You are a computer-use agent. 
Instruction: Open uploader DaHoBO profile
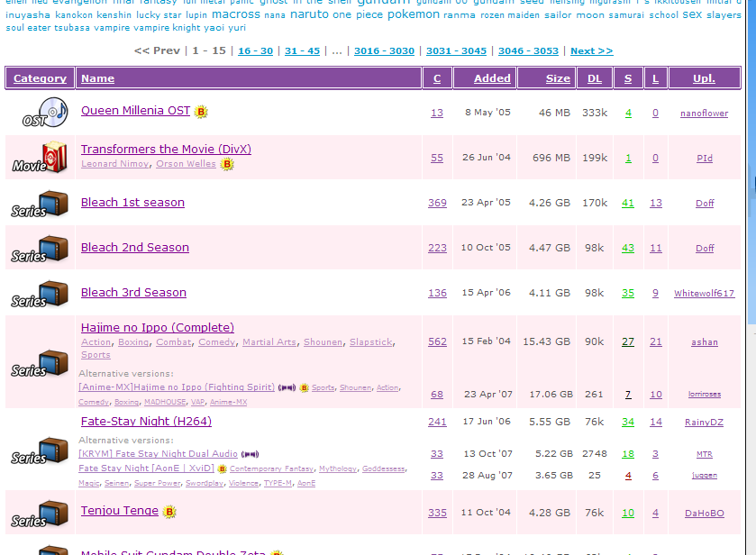tap(704, 514)
